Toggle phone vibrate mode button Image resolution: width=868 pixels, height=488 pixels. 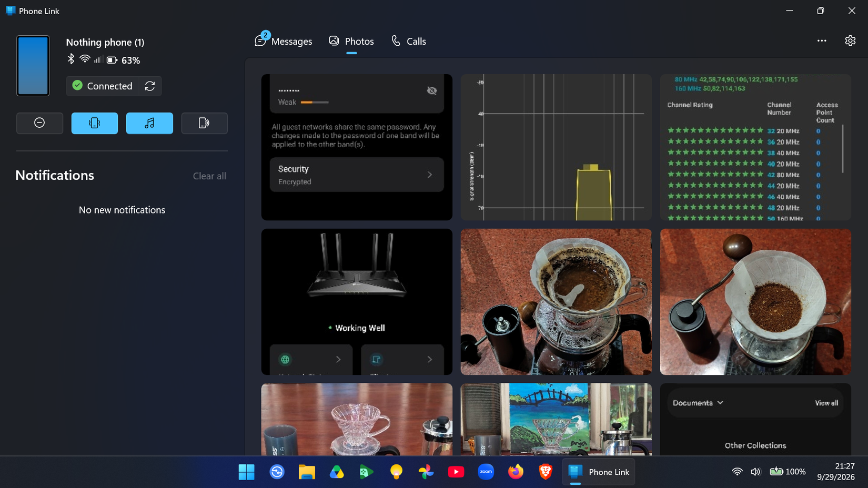(x=95, y=123)
